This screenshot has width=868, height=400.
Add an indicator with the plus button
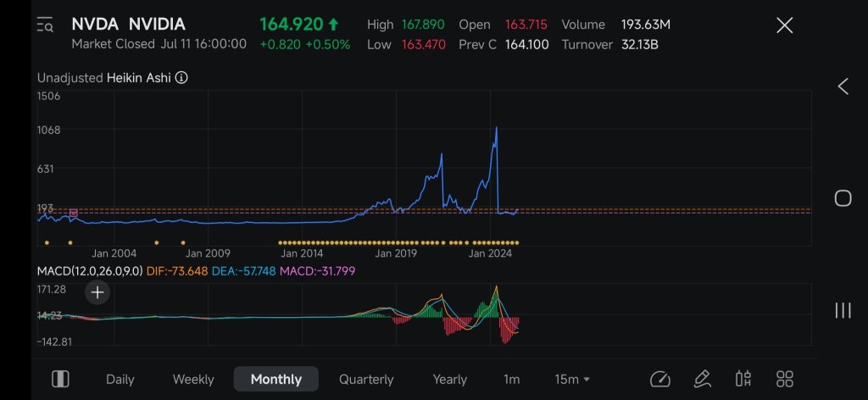pos(97,292)
